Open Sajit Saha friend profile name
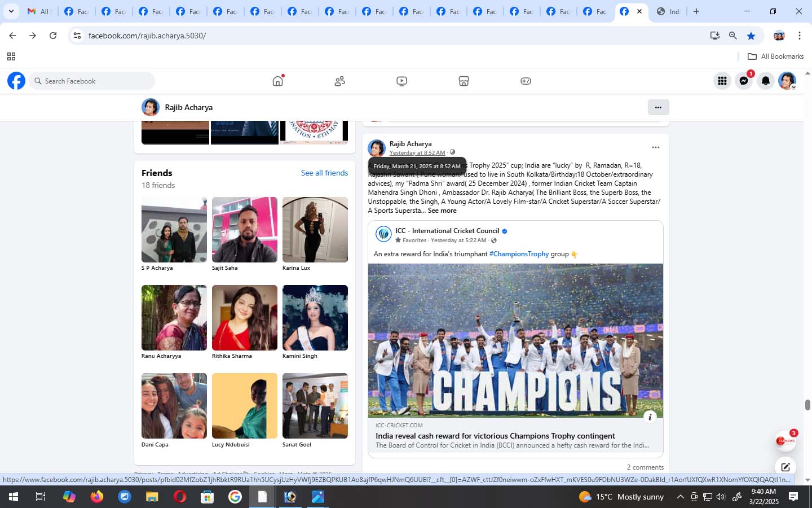 point(224,268)
